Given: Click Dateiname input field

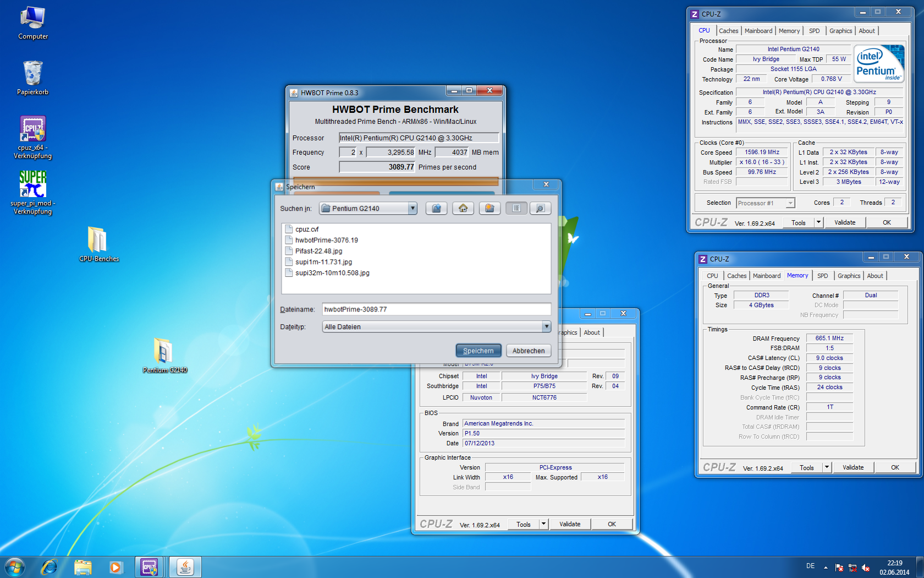Looking at the screenshot, I should [x=437, y=309].
